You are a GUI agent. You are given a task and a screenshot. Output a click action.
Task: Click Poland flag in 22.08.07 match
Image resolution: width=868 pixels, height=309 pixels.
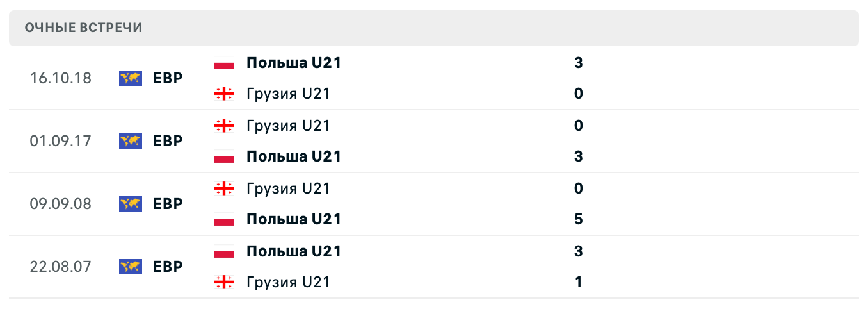point(223,251)
